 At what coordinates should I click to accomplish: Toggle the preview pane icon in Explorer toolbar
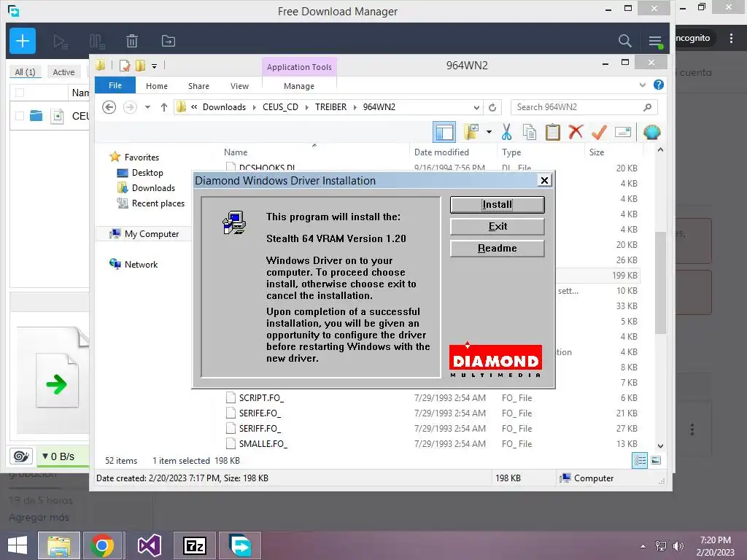click(444, 133)
